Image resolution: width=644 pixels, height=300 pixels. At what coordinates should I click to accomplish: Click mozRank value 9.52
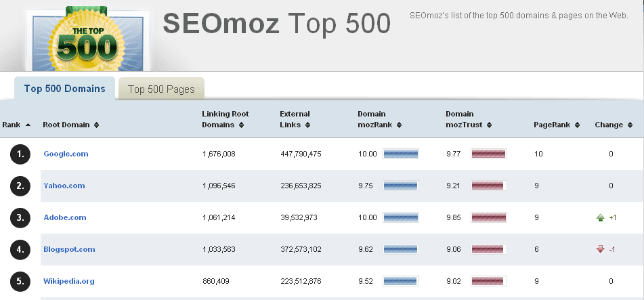[366, 281]
